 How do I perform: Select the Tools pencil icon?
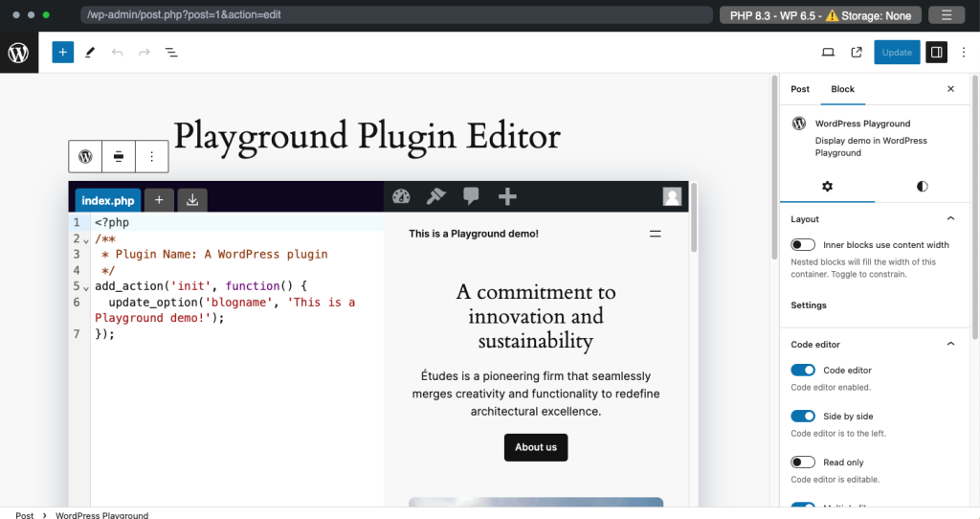coord(90,53)
